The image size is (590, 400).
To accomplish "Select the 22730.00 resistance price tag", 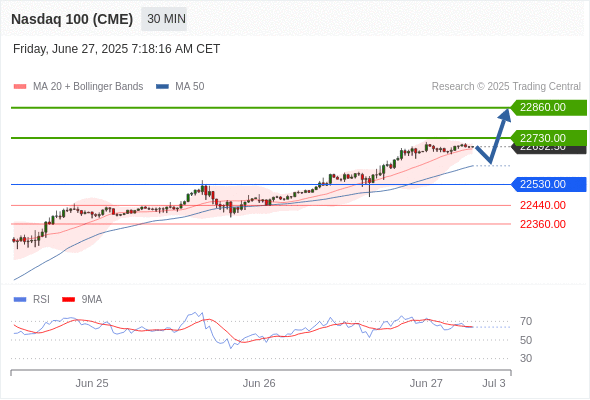I will [549, 138].
